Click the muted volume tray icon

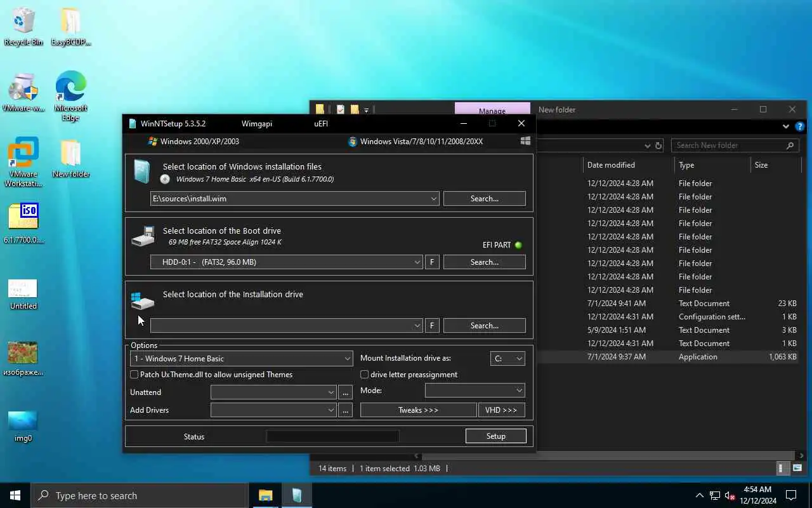coord(730,495)
